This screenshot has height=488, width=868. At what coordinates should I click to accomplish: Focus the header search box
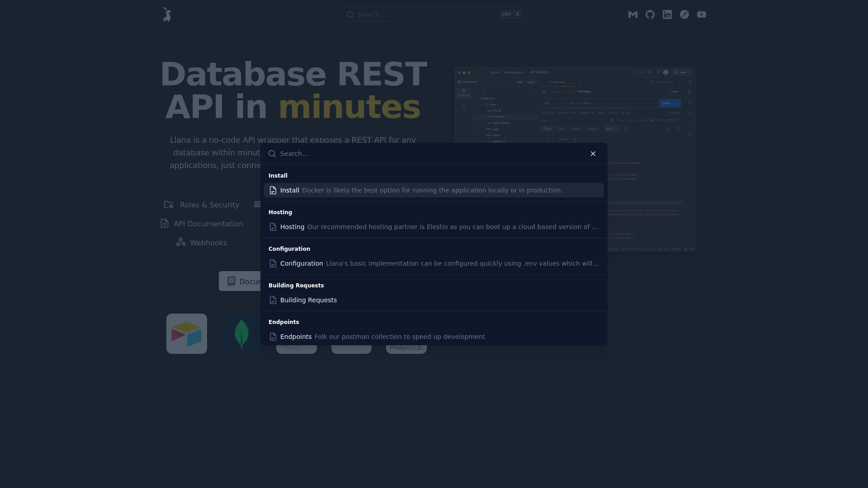pyautogui.click(x=434, y=14)
